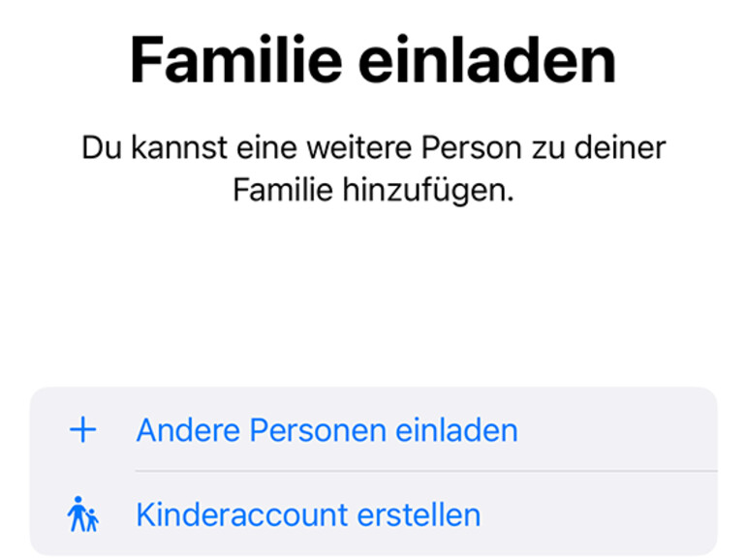Click the description text about adding a person
This screenshot has width=746, height=560.
tap(373, 170)
